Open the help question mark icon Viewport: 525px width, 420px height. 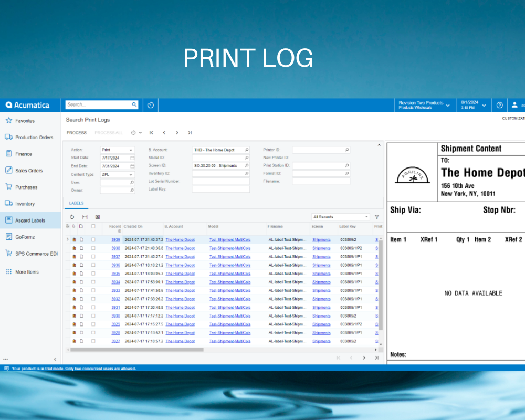click(x=500, y=105)
